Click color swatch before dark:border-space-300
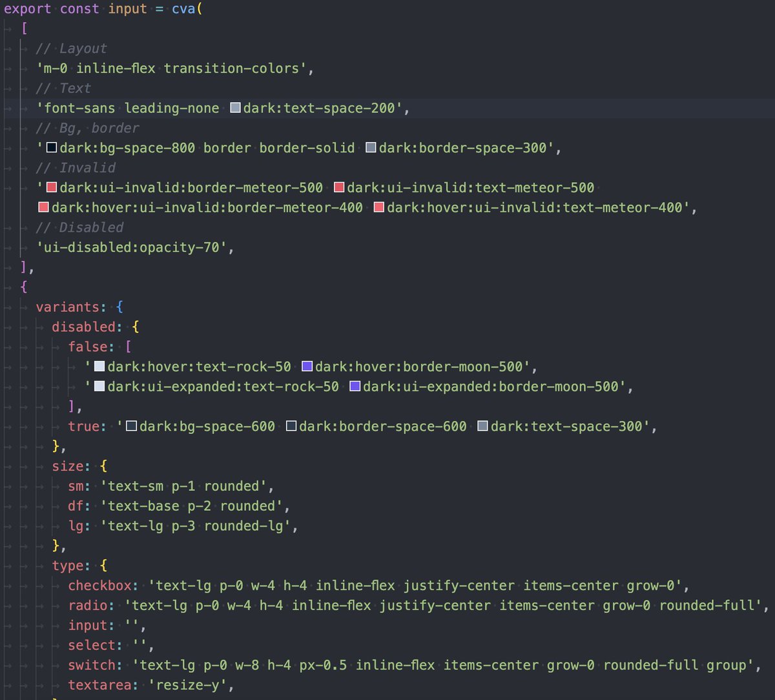 coord(371,148)
